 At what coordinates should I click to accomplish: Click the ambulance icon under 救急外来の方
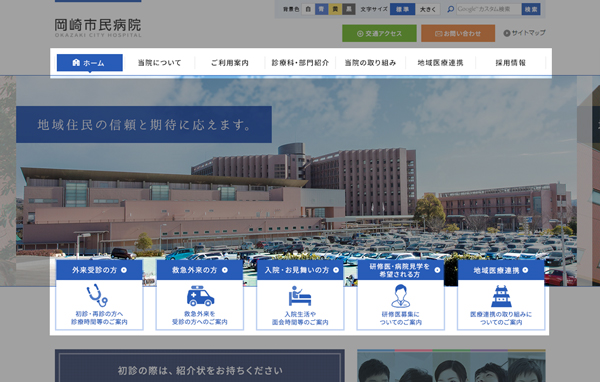point(200,296)
